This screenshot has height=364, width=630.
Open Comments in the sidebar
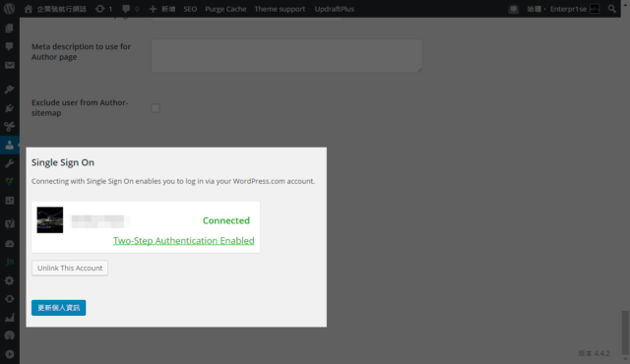point(9,46)
